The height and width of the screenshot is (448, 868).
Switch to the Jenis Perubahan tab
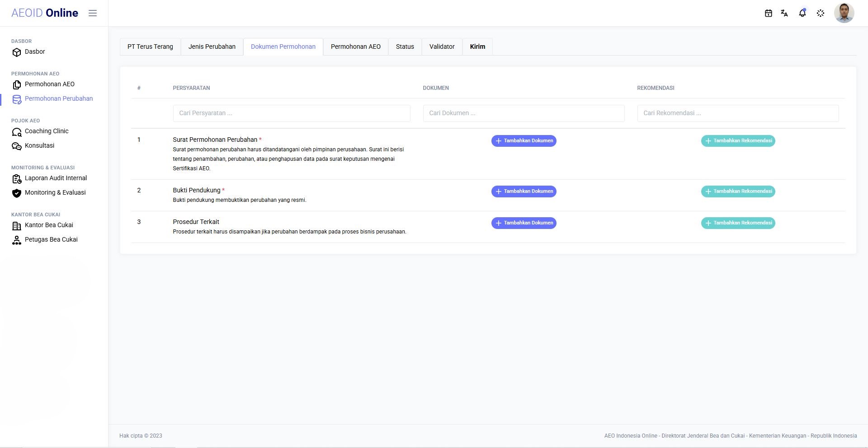pyautogui.click(x=212, y=47)
